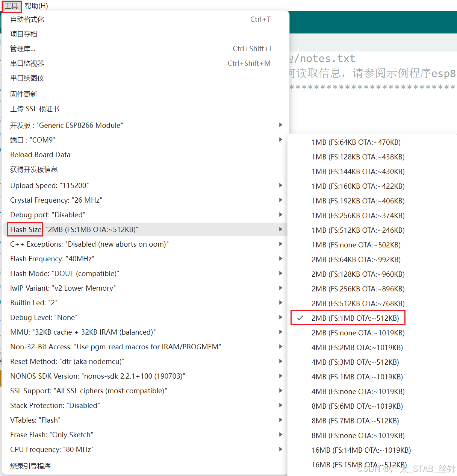
Task: Select 2MB (FS:64KB OTA:~992KB) option
Action: pyautogui.click(x=372, y=259)
